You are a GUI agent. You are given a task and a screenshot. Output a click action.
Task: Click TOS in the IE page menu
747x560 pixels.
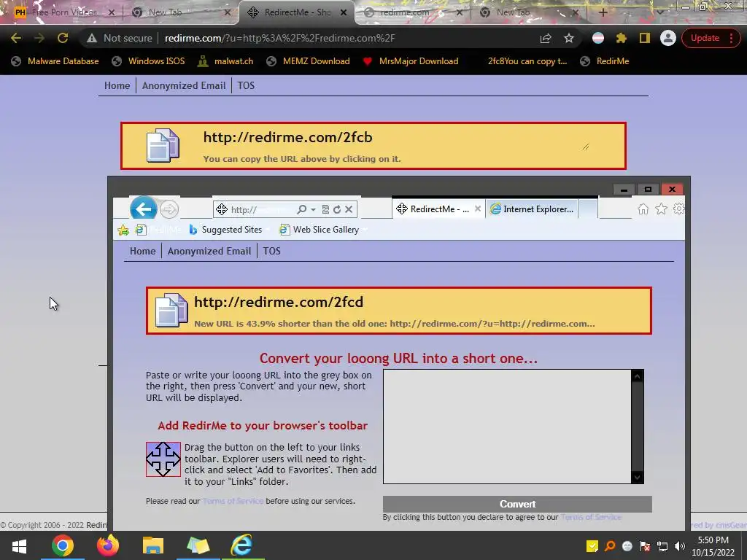click(272, 251)
